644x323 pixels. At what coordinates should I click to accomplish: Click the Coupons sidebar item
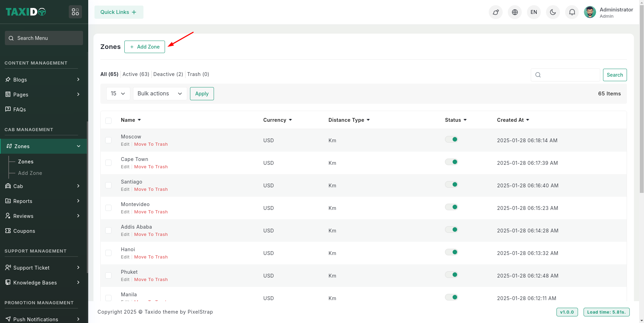(x=24, y=231)
